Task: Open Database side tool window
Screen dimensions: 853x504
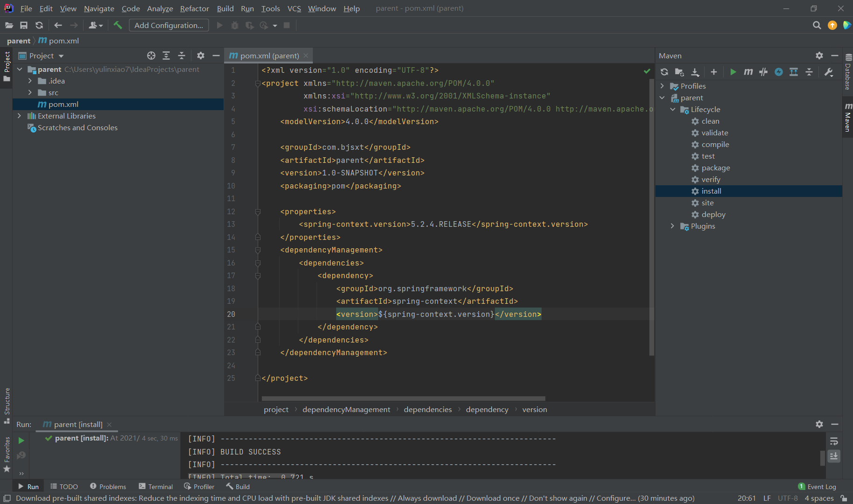Action: pyautogui.click(x=847, y=72)
